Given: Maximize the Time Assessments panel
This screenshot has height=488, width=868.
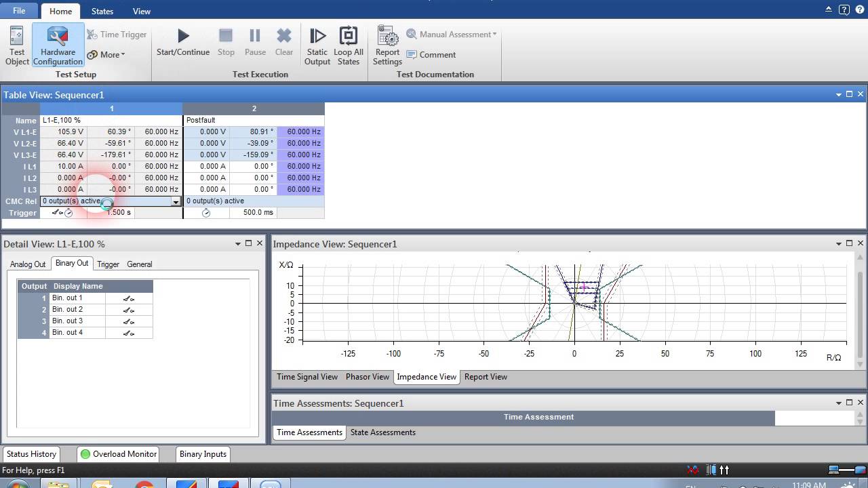Looking at the screenshot, I should pyautogui.click(x=849, y=403).
